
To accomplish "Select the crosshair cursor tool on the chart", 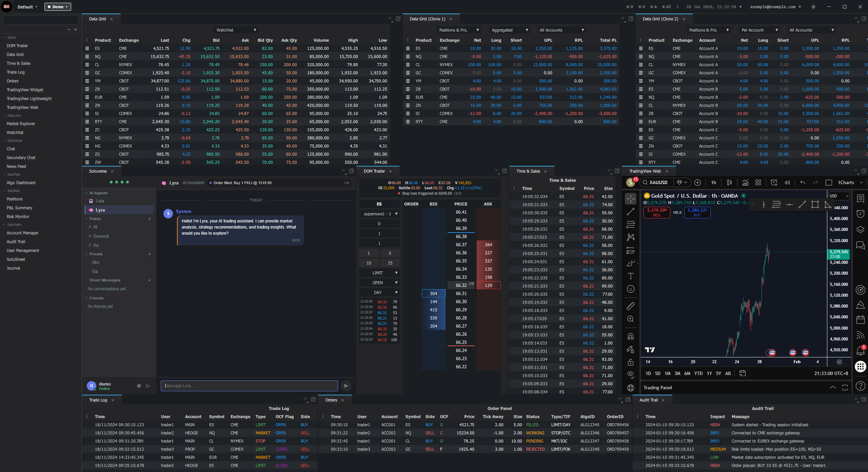I will (x=631, y=199).
